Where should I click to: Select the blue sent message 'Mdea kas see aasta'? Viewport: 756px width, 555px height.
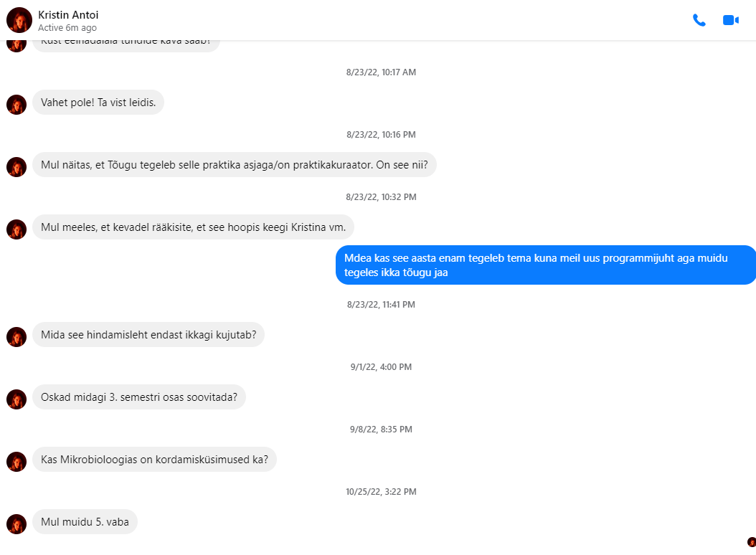pyautogui.click(x=545, y=265)
